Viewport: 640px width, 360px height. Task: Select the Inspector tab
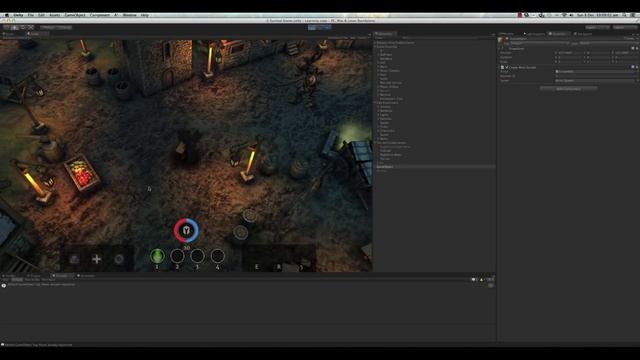coord(559,34)
